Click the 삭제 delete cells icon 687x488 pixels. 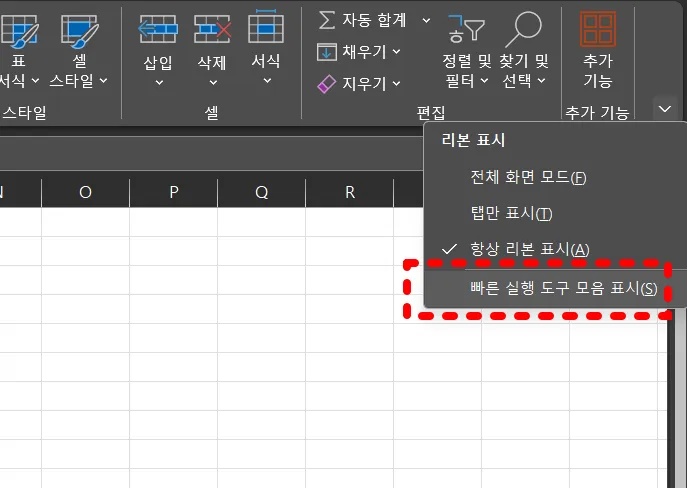point(212,29)
